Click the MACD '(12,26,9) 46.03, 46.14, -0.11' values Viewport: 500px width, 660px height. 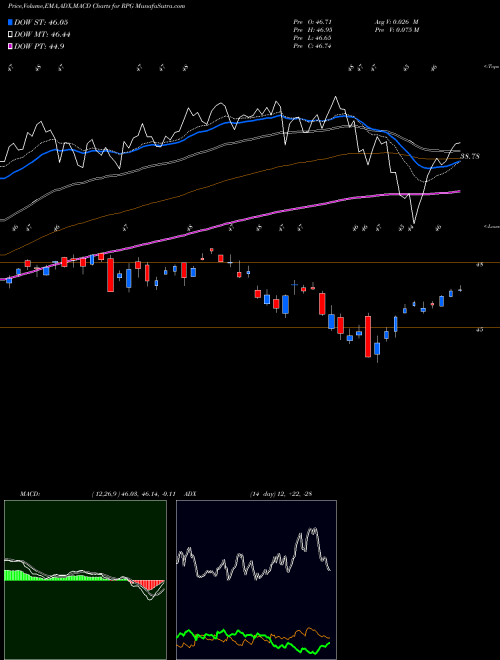point(136,494)
